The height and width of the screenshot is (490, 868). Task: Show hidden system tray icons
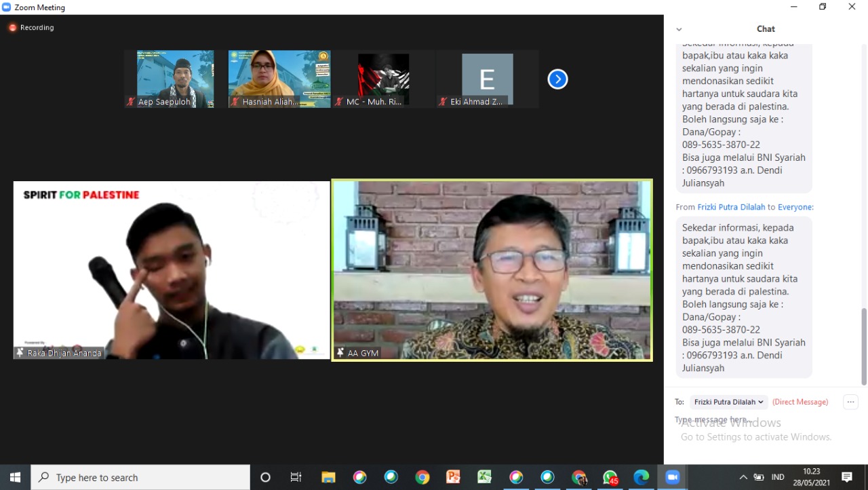click(743, 477)
